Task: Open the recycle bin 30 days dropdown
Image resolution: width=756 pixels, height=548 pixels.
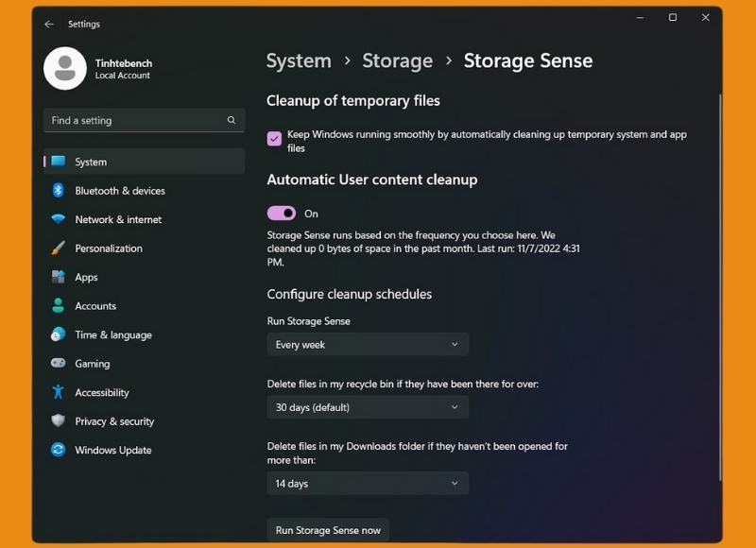Action: tap(368, 407)
